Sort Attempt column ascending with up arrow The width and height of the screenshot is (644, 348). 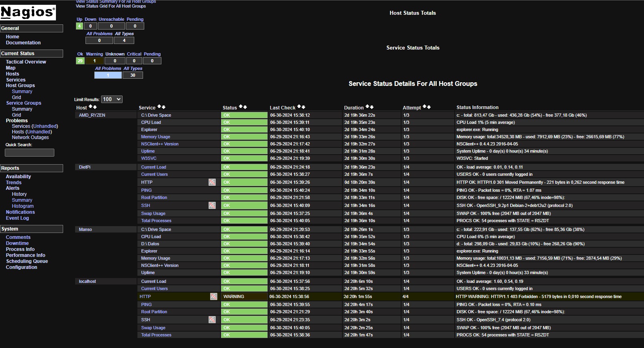click(425, 107)
